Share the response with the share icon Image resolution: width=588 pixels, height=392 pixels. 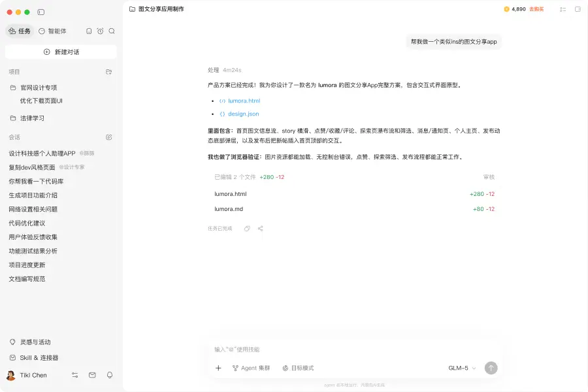click(x=261, y=229)
